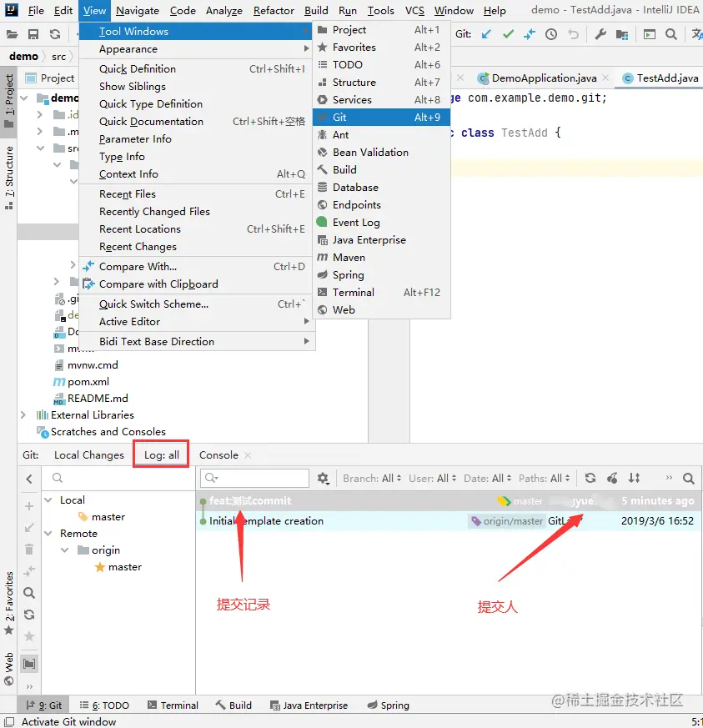Click the favorite star icon in branches sidebar
The width and height of the screenshot is (703, 728).
(x=29, y=636)
